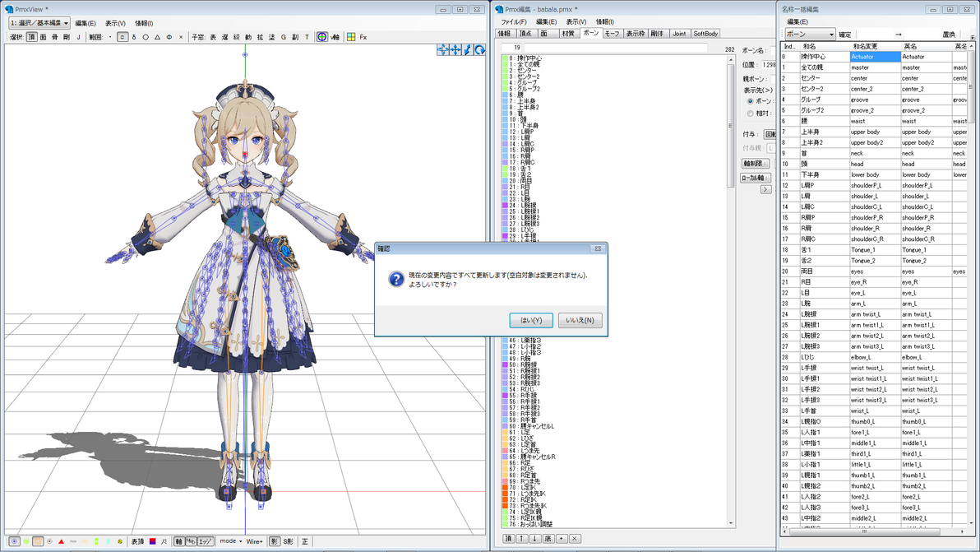Click 確定 in 名称一括編集 toolbar

[x=845, y=35]
